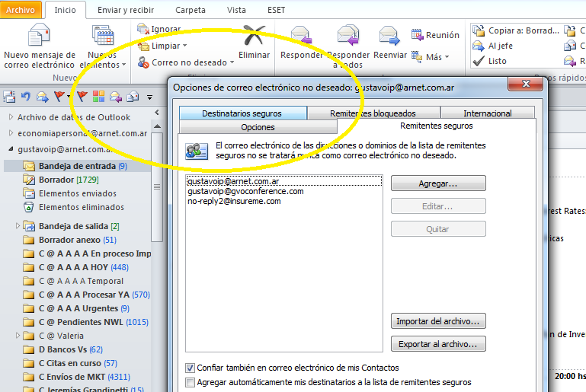Open the Elementos eliminados folder

[82, 207]
